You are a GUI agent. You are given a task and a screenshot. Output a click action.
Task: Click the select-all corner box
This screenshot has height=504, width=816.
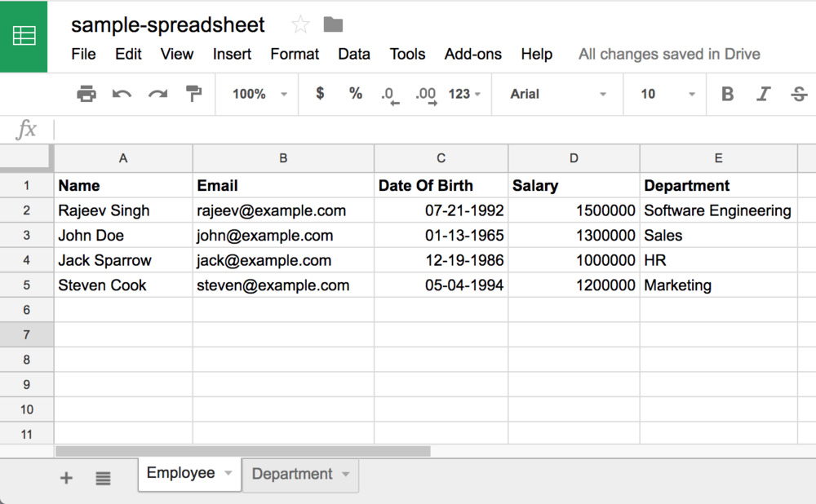pos(26,158)
